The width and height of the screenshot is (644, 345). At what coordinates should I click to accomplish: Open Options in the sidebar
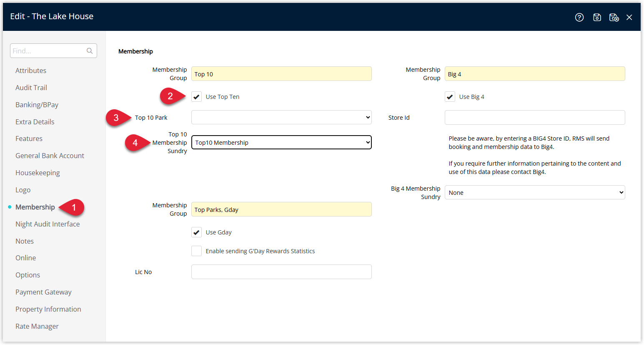click(28, 275)
